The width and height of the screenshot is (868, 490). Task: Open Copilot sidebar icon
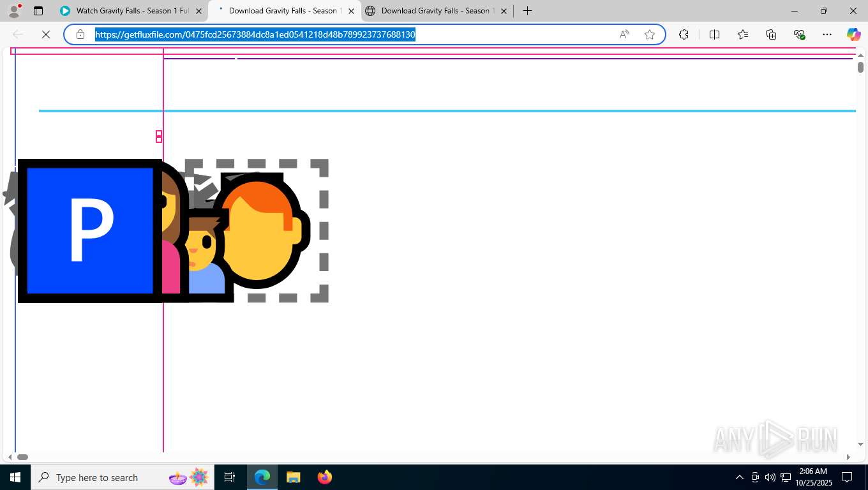pyautogui.click(x=853, y=34)
